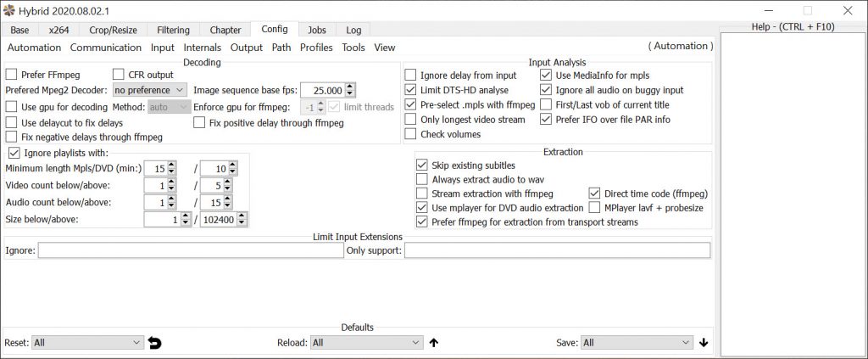Enable the Prefer FFmpeg checkbox

11,75
